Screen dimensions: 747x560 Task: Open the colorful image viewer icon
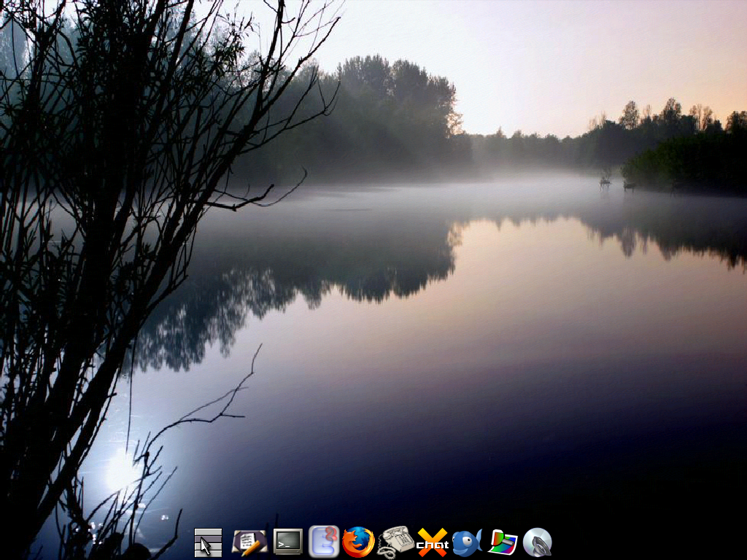[503, 542]
